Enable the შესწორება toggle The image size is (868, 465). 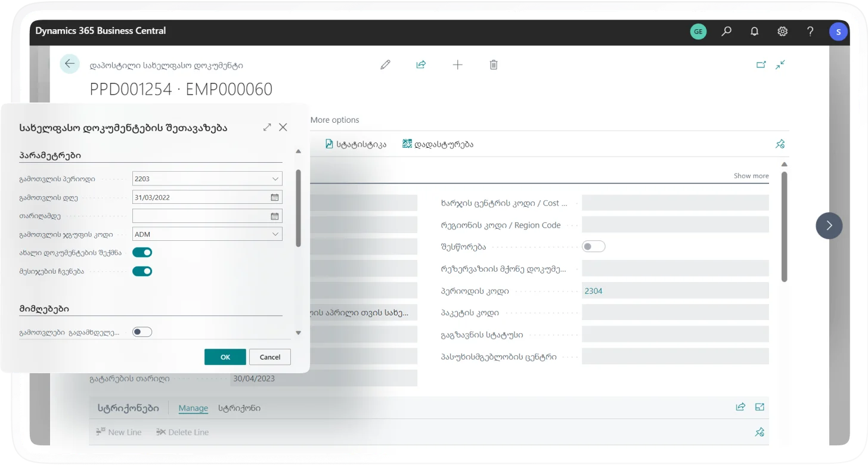[x=593, y=246]
